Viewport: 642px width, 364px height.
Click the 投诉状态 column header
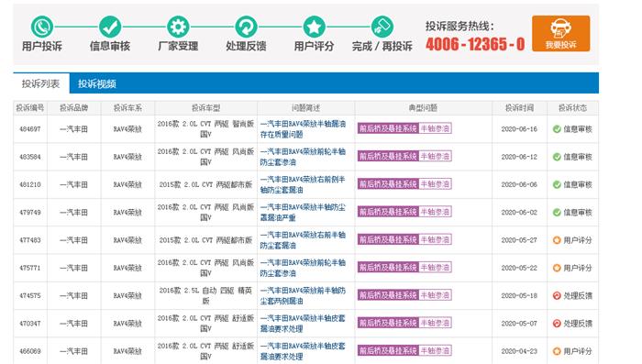pyautogui.click(x=573, y=108)
